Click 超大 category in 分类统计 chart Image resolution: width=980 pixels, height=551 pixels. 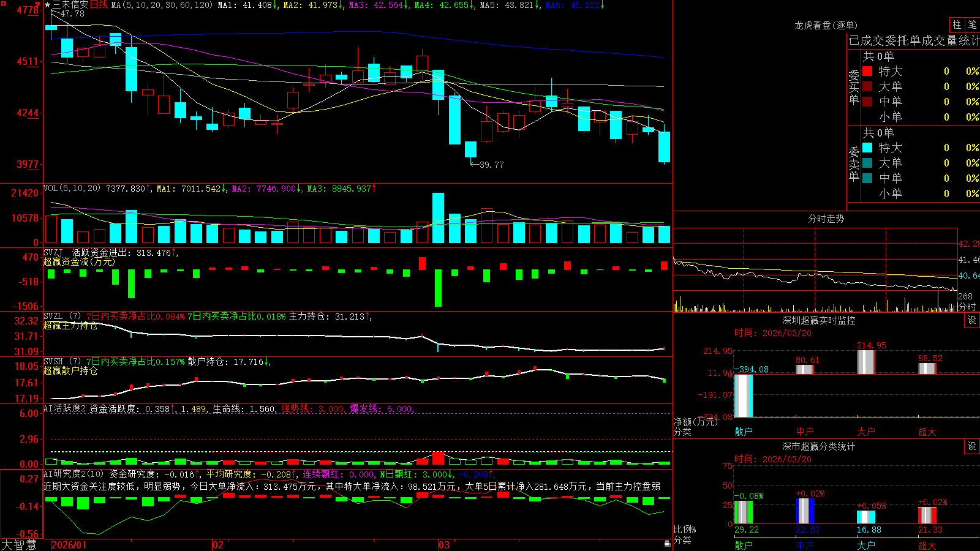click(927, 545)
